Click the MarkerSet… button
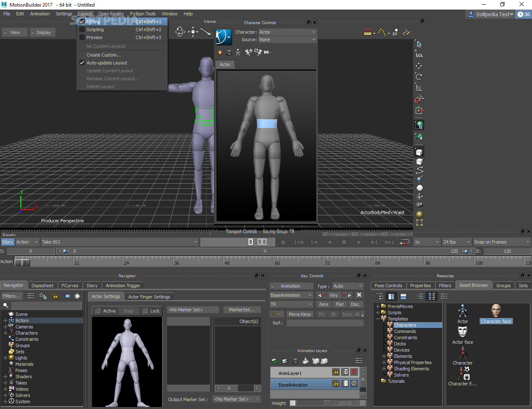The image size is (532, 409). [242, 310]
